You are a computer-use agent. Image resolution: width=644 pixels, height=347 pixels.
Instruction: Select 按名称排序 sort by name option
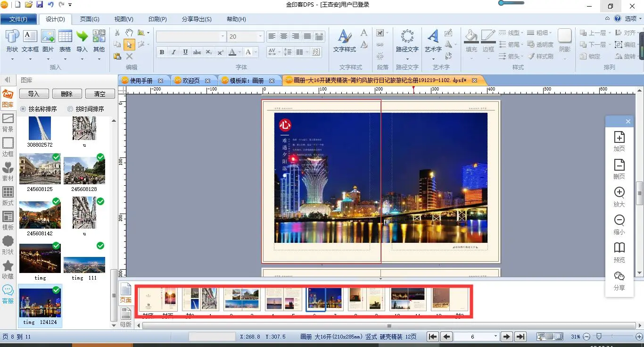click(x=23, y=109)
